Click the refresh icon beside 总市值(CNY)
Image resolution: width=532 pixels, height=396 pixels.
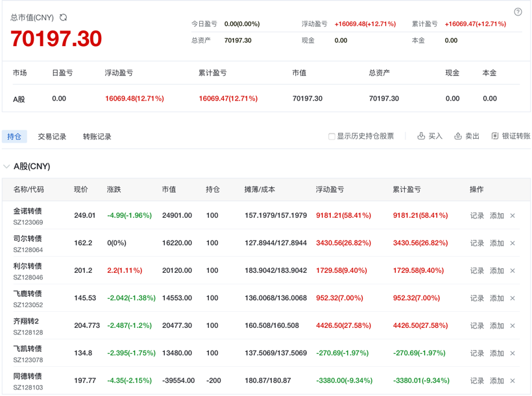(63, 17)
